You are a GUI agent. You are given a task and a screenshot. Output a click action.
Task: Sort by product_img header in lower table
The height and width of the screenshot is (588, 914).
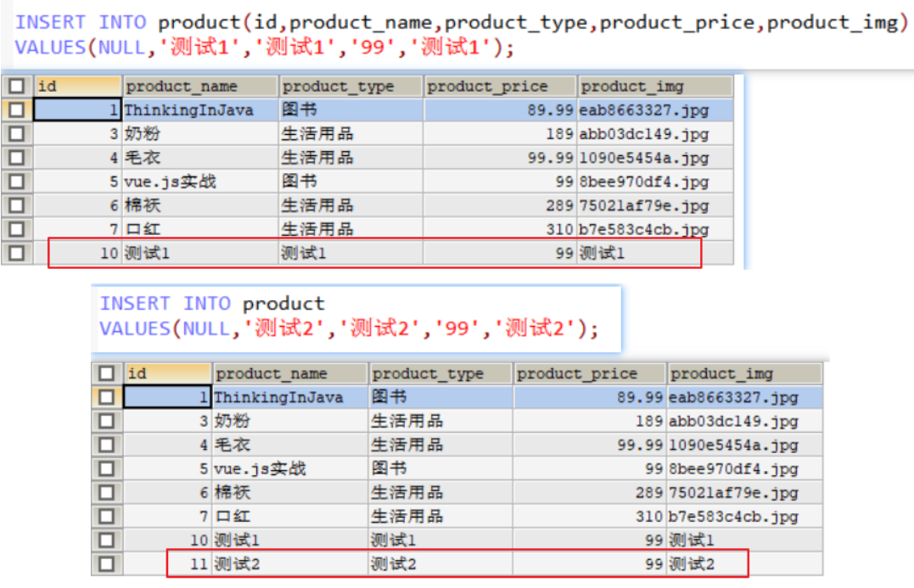click(745, 373)
